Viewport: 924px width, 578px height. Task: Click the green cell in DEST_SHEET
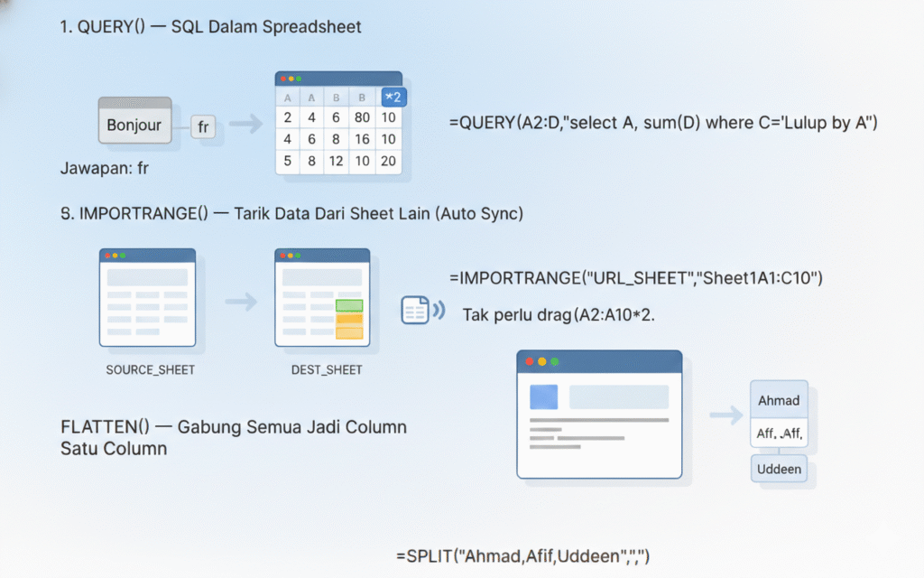pyautogui.click(x=349, y=305)
